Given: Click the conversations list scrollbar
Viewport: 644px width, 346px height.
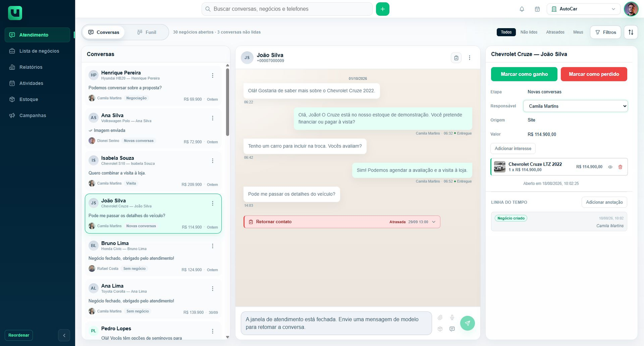Looking at the screenshot, I should tap(227, 102).
